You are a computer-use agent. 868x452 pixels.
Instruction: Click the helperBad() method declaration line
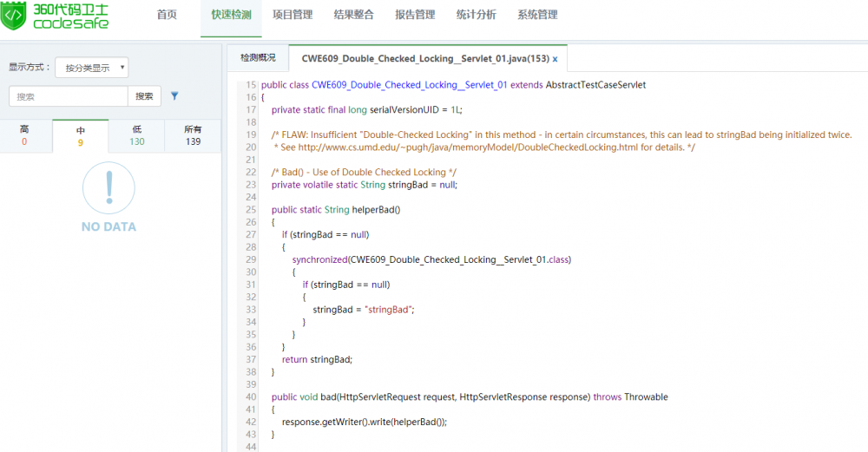(335, 210)
